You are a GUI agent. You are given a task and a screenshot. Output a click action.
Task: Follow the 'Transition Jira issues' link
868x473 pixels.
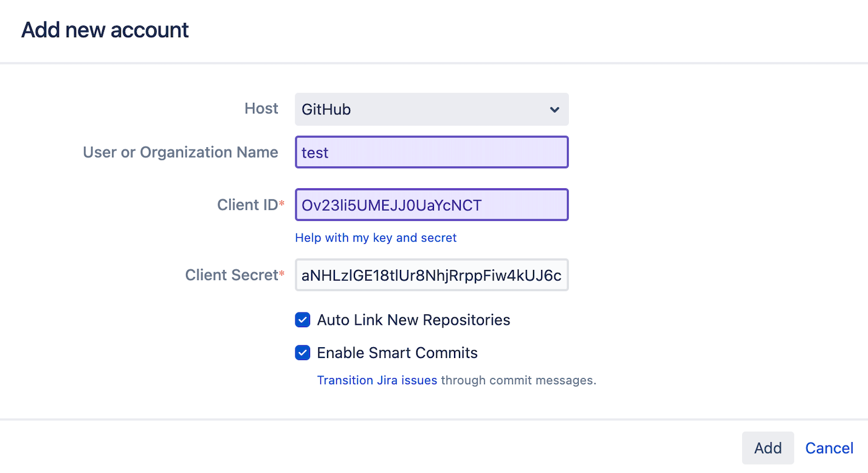377,381
